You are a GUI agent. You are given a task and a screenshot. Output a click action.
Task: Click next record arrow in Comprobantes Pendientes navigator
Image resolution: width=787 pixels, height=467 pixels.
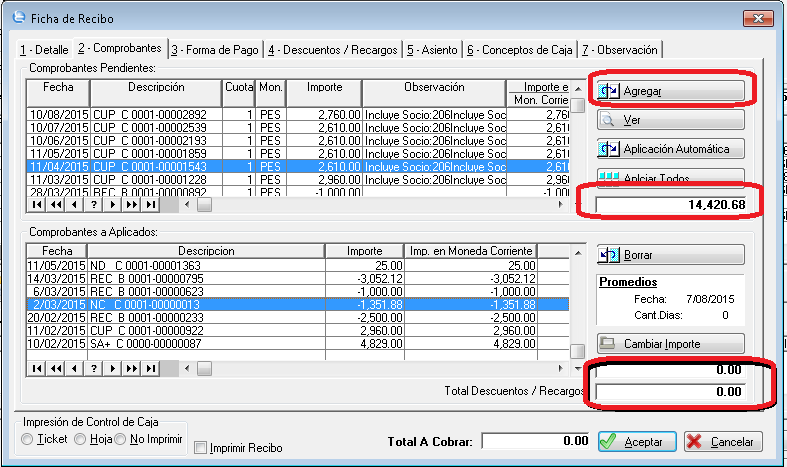pos(114,204)
